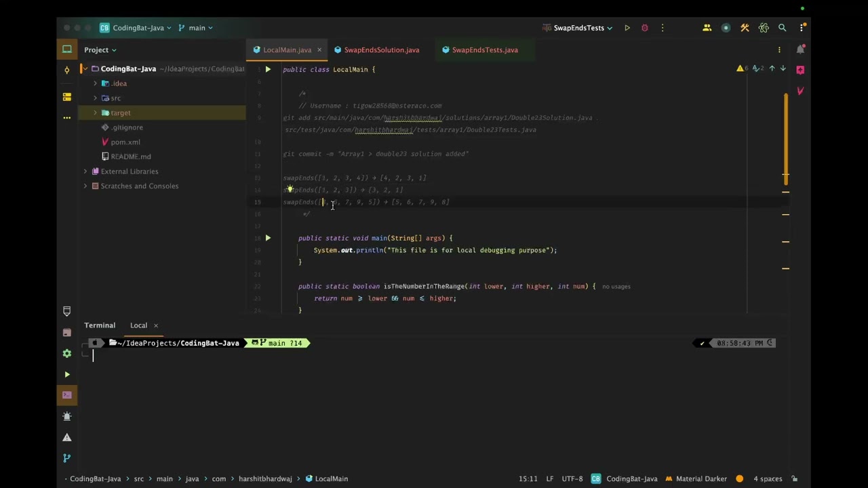Click the LocalMain breadcrumb
Screen dimensions: 868x488
[x=326, y=479]
